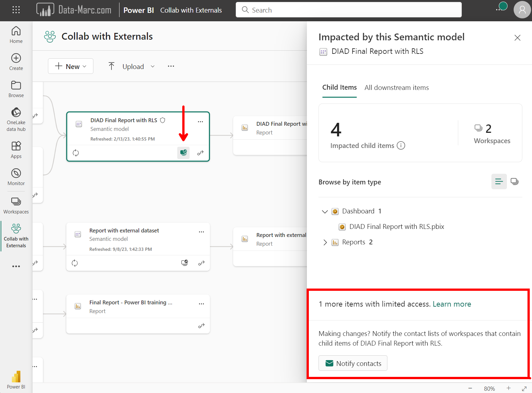The image size is (532, 393).
Task: Open impact analysis on Report with external dataset
Action: (x=185, y=263)
